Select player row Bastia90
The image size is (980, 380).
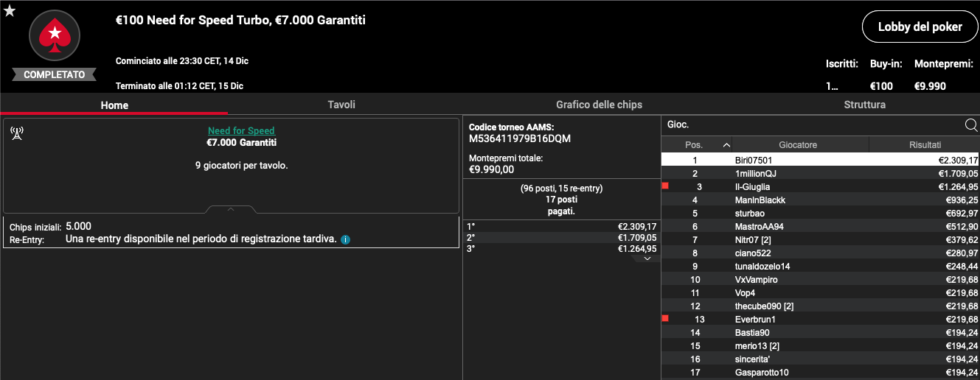point(821,332)
